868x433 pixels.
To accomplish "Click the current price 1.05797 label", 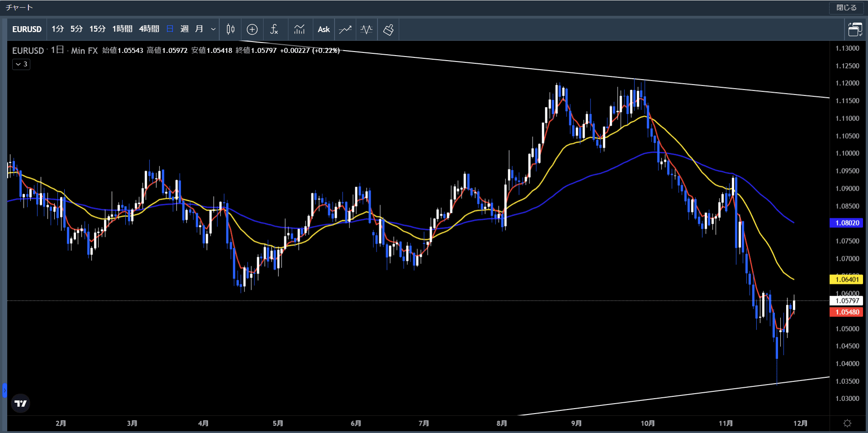I will click(847, 301).
